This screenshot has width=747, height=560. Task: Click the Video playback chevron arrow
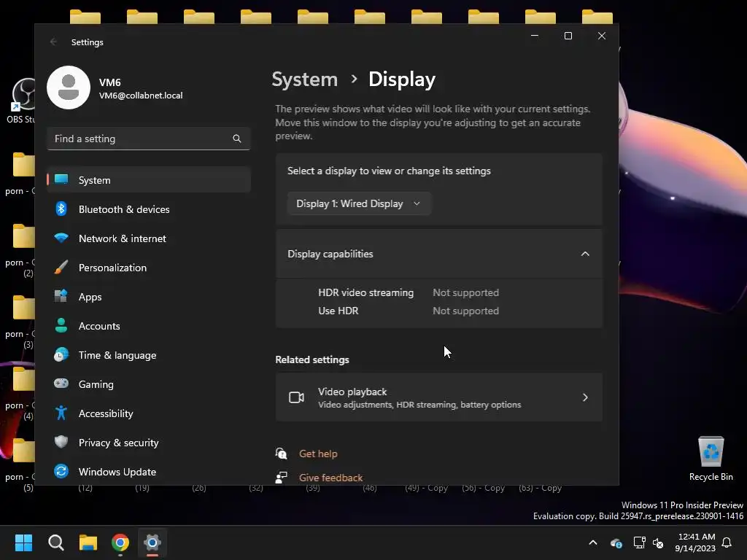(585, 397)
